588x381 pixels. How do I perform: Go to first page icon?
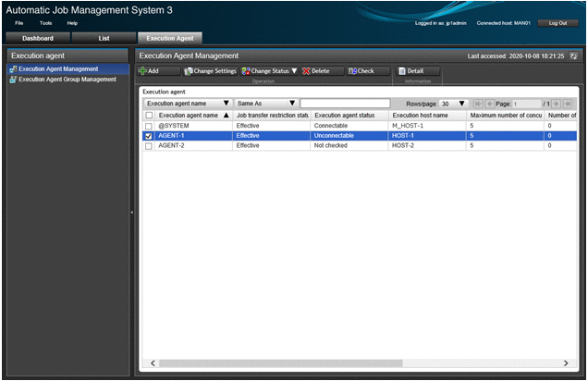(x=478, y=104)
